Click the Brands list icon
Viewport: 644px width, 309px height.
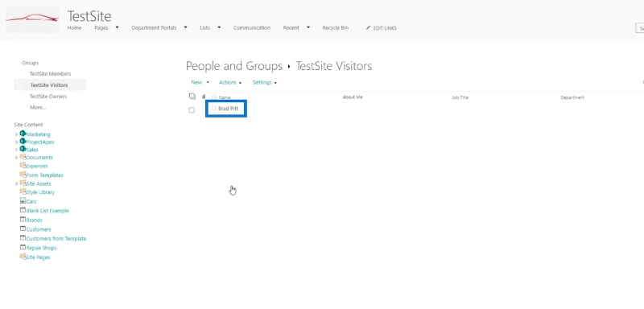[23, 220]
